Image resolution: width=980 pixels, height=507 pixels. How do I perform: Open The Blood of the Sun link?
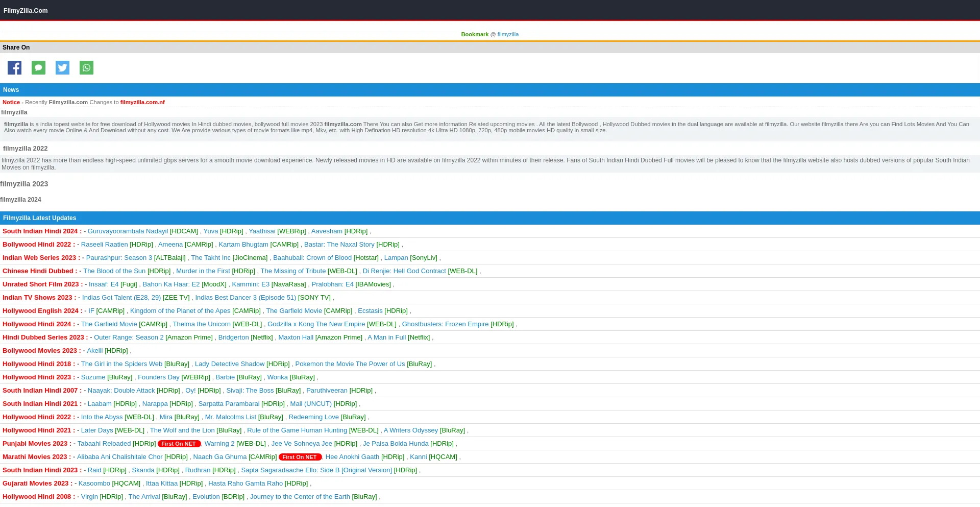114,271
